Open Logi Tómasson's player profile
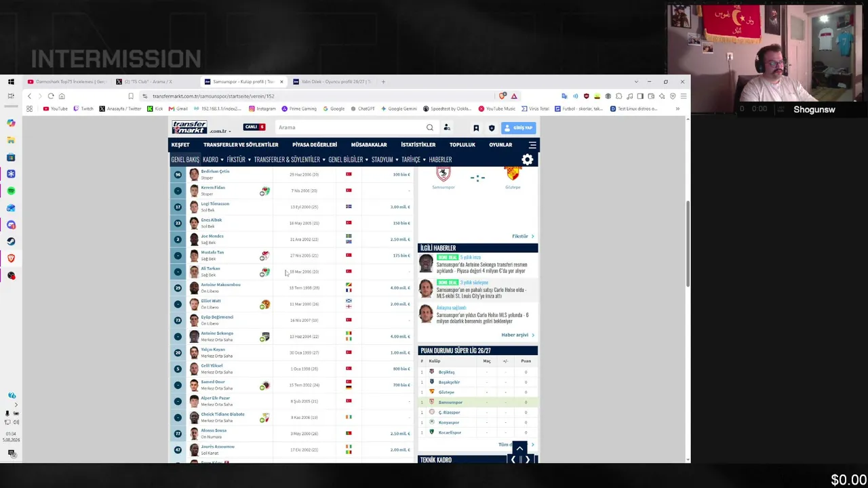 (215, 204)
